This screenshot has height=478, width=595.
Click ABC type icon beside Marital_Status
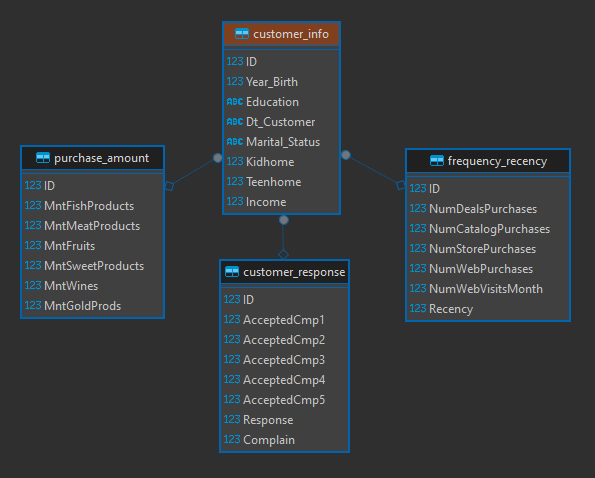tap(235, 142)
